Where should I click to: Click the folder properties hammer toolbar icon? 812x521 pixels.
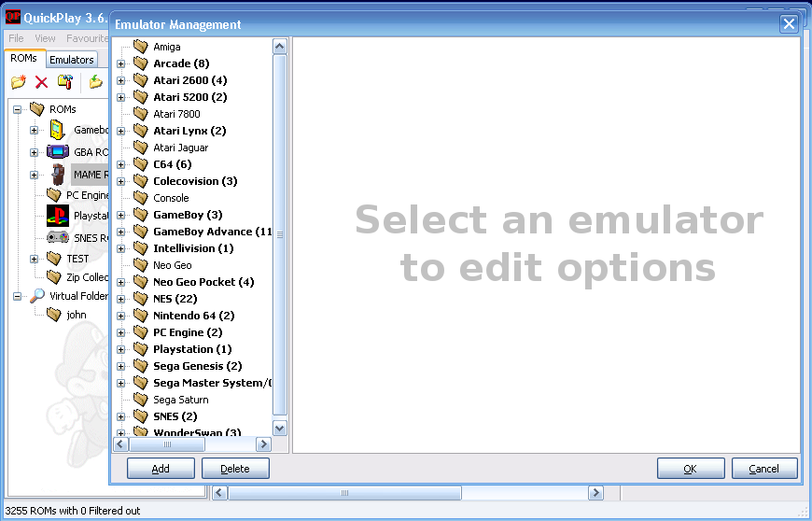tap(64, 81)
